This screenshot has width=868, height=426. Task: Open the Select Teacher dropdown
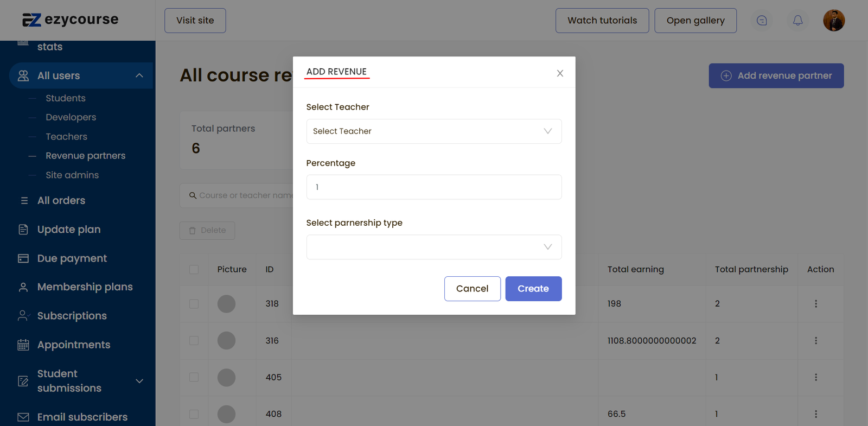[433, 131]
